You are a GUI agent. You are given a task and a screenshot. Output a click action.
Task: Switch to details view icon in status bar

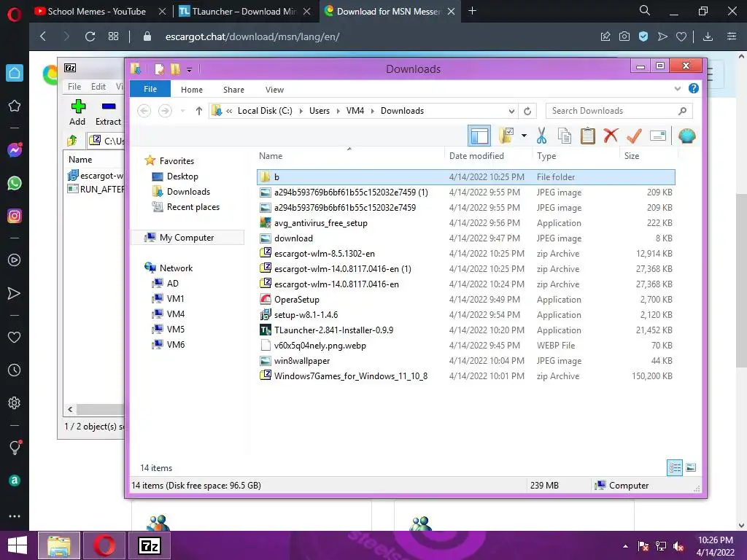[x=675, y=467]
